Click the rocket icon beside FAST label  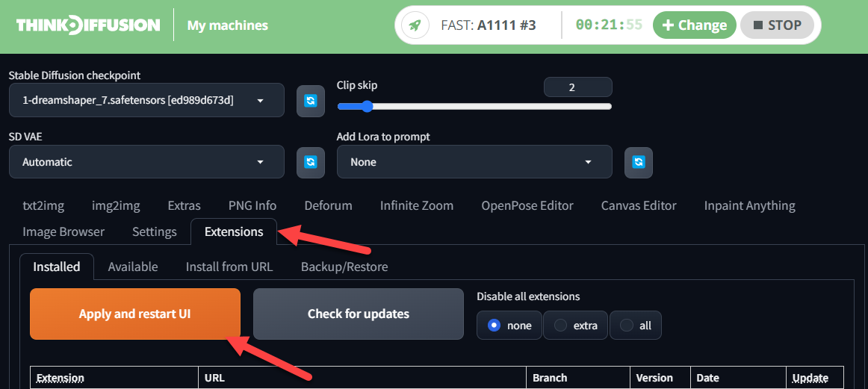415,25
